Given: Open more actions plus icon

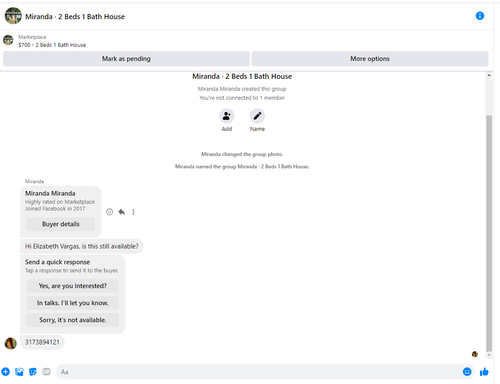Looking at the screenshot, I should (x=6, y=371).
